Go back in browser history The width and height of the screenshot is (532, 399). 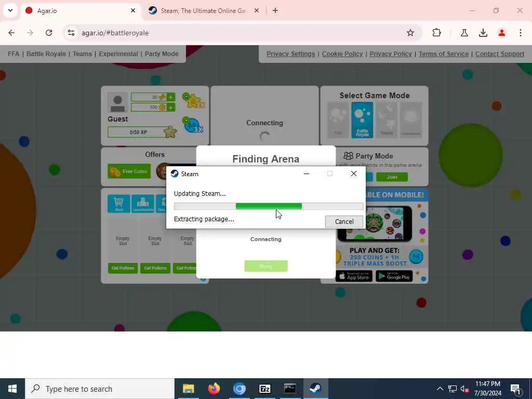click(11, 33)
